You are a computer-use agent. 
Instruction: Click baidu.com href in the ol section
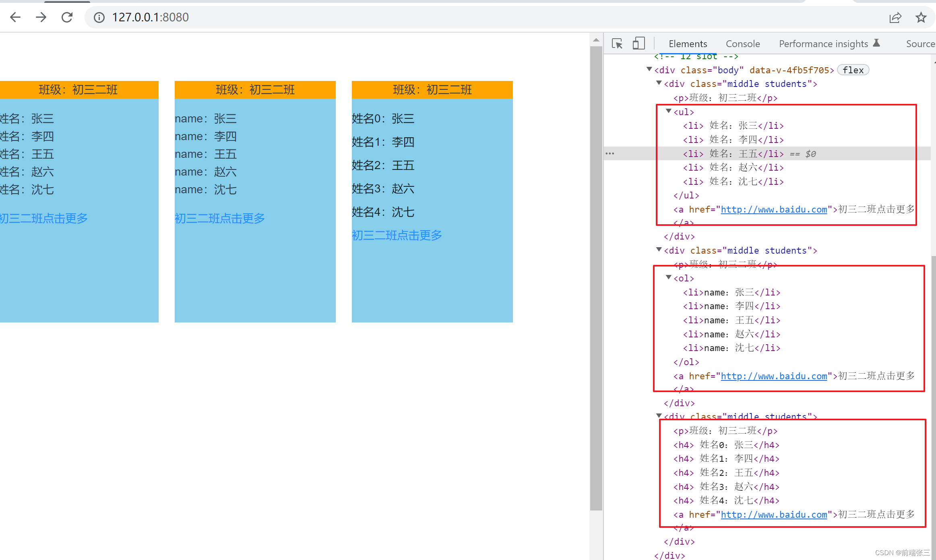(773, 376)
